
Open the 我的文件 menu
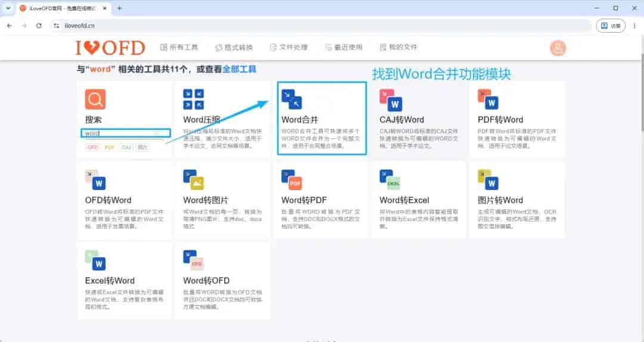[398, 47]
